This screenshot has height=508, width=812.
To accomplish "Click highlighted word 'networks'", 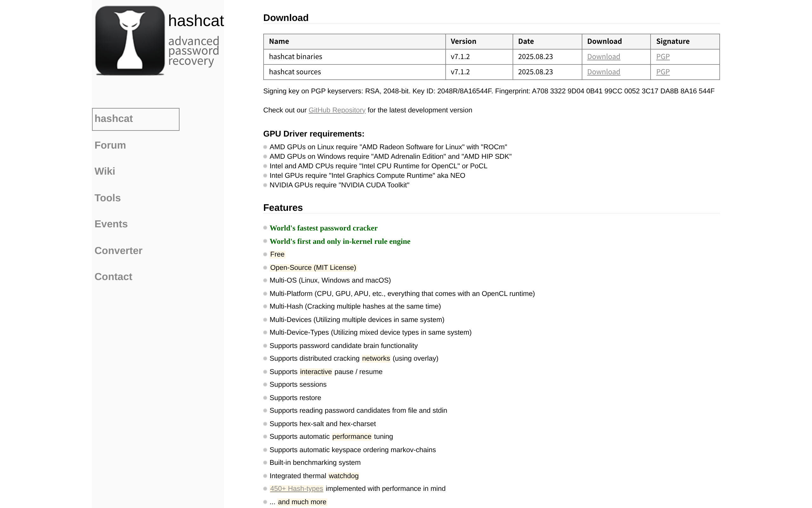I will 376,358.
